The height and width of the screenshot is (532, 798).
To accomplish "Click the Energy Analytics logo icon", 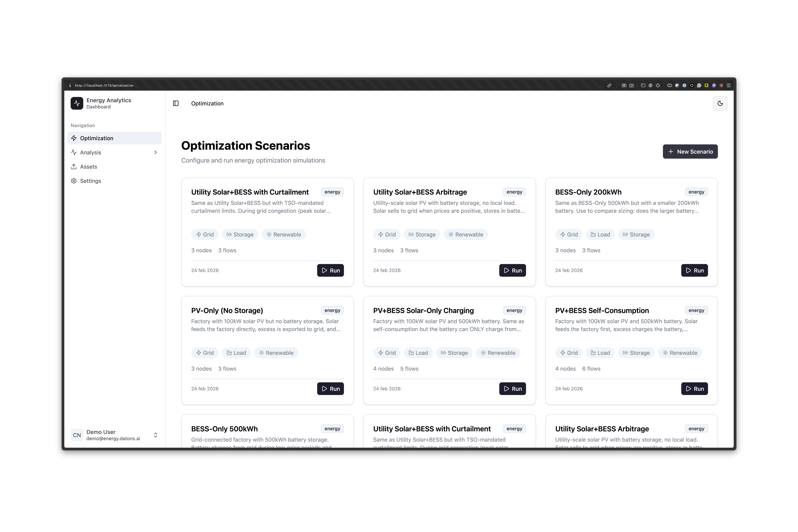I will (x=77, y=103).
